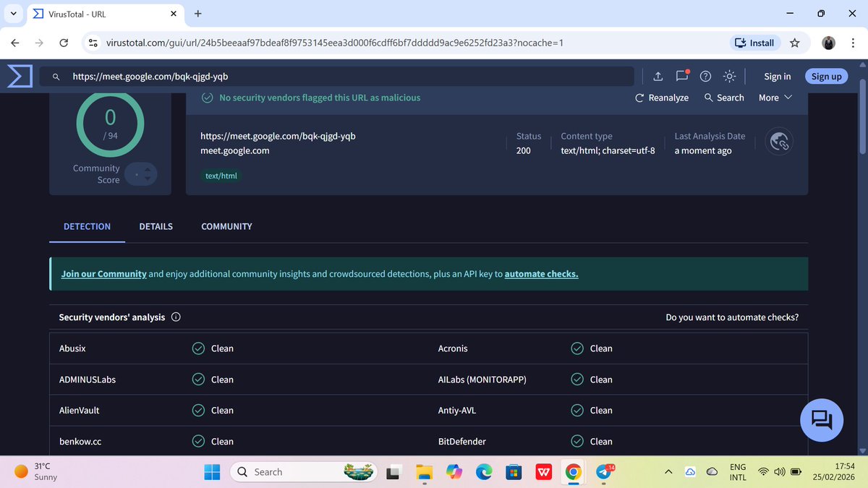Viewport: 868px width, 488px height.
Task: Click the 0 / 94 detection score circle
Action: coord(110,124)
